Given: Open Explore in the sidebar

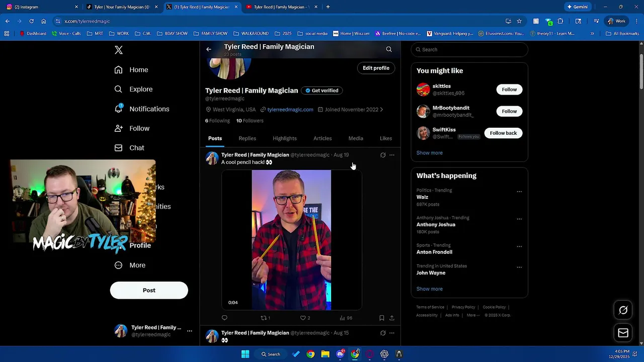Looking at the screenshot, I should coord(133,89).
